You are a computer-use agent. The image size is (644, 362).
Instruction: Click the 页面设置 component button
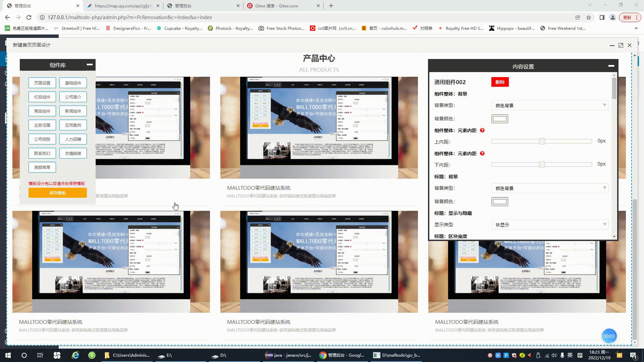tap(42, 83)
